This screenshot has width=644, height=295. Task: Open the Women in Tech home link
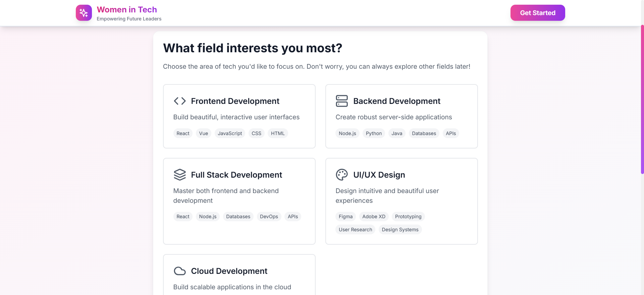tap(127, 10)
